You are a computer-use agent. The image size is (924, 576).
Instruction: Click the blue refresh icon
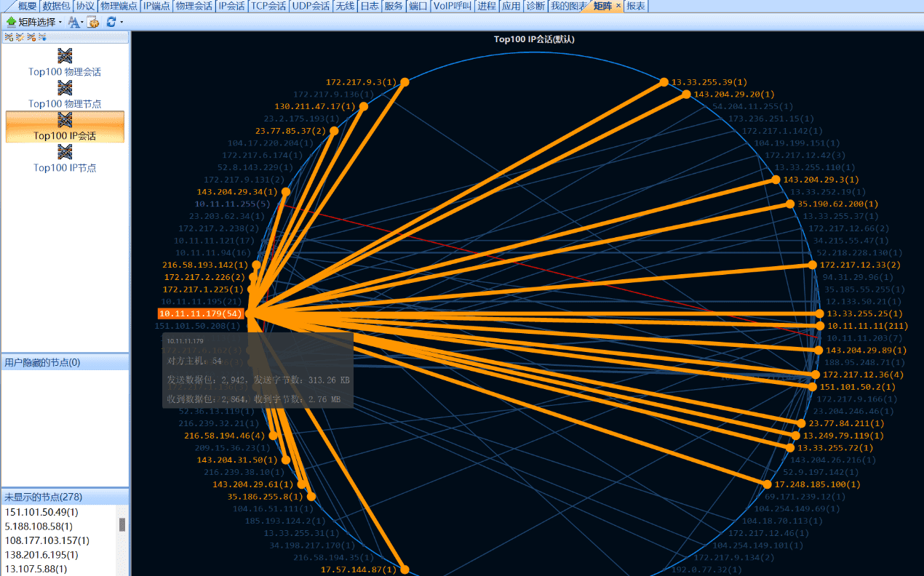[x=111, y=22]
